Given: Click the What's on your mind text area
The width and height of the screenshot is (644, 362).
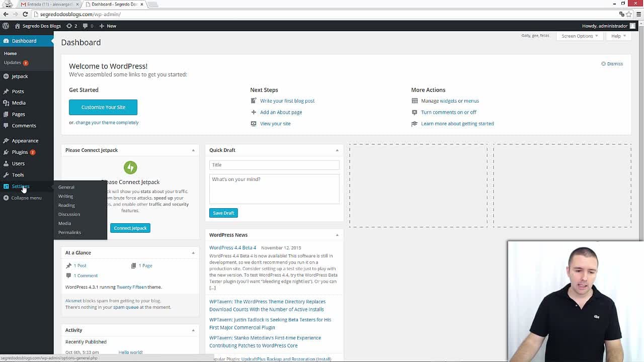Looking at the screenshot, I should click(x=274, y=189).
